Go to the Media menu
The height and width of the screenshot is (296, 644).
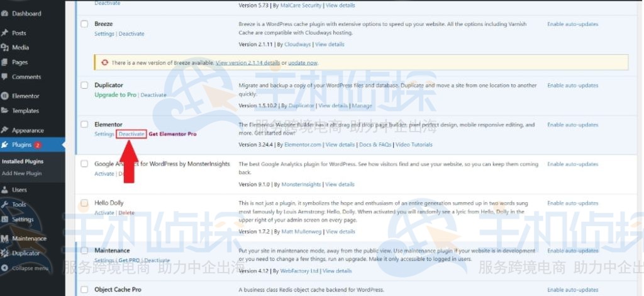[x=20, y=47]
